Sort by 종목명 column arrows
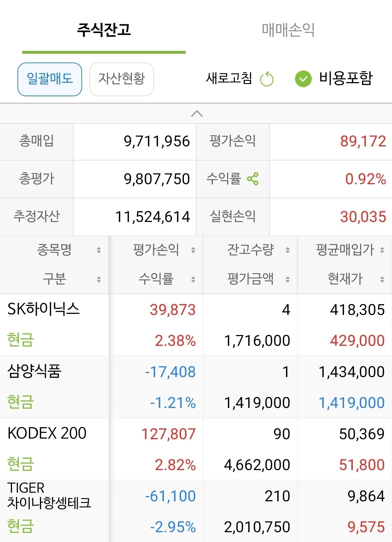This screenshot has width=392, height=542. [x=98, y=250]
